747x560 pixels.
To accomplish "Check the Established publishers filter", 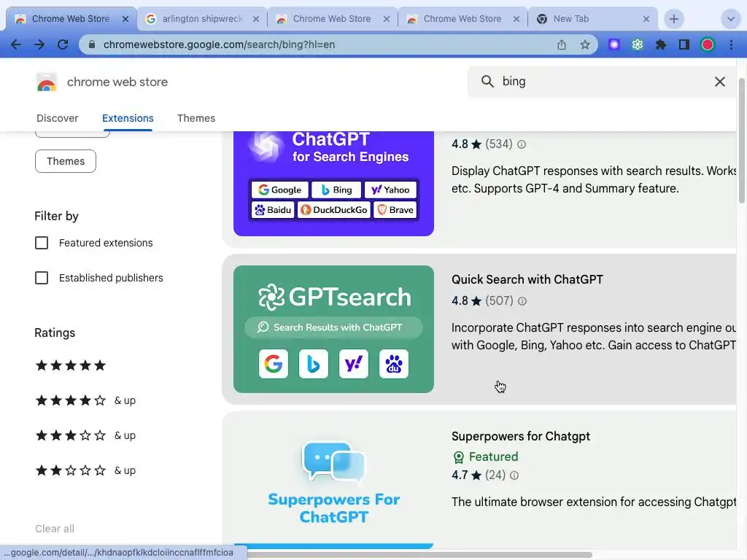I will (42, 278).
